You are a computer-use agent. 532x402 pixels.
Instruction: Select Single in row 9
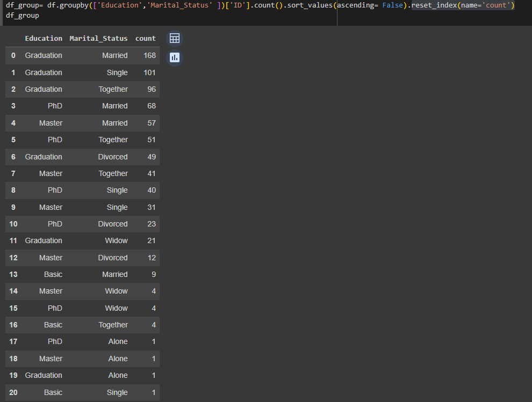(117, 207)
